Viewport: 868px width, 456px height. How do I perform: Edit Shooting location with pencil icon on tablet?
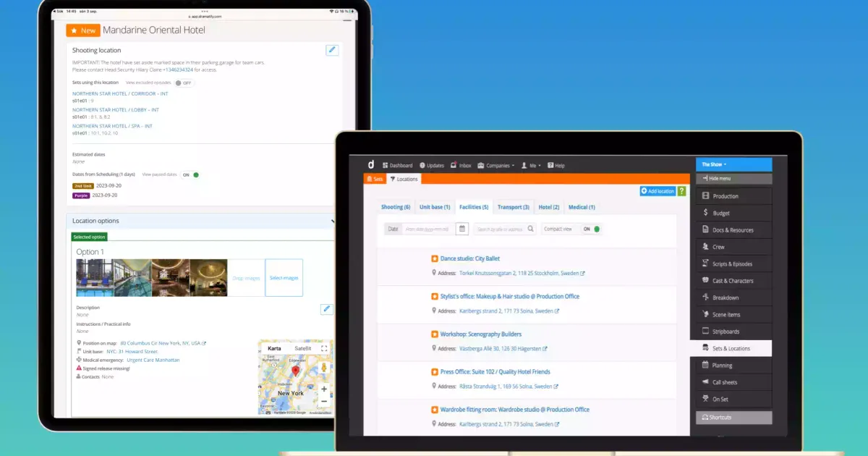[x=332, y=50]
